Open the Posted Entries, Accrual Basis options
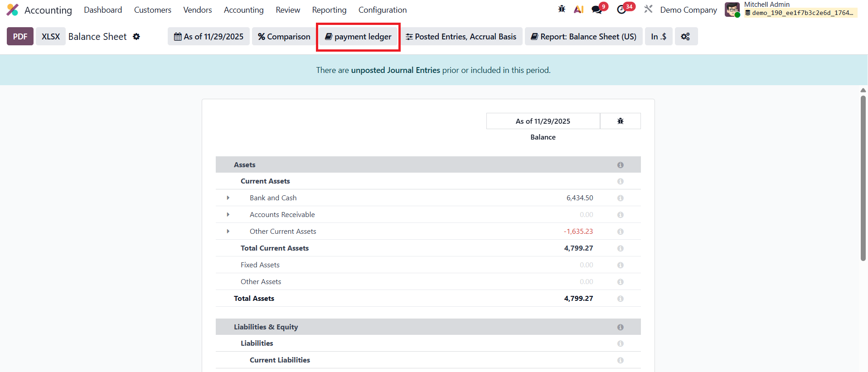868x372 pixels. [461, 37]
